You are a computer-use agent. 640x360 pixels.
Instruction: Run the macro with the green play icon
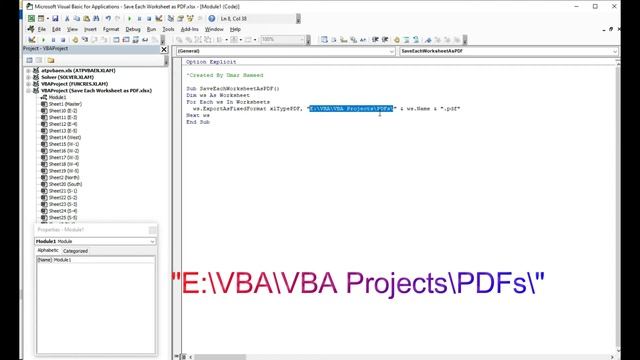[x=129, y=18]
